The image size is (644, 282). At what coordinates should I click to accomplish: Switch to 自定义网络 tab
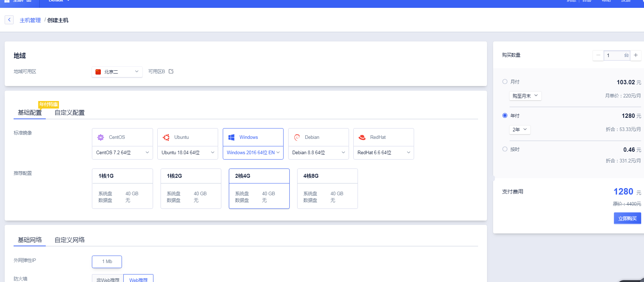[x=69, y=240]
